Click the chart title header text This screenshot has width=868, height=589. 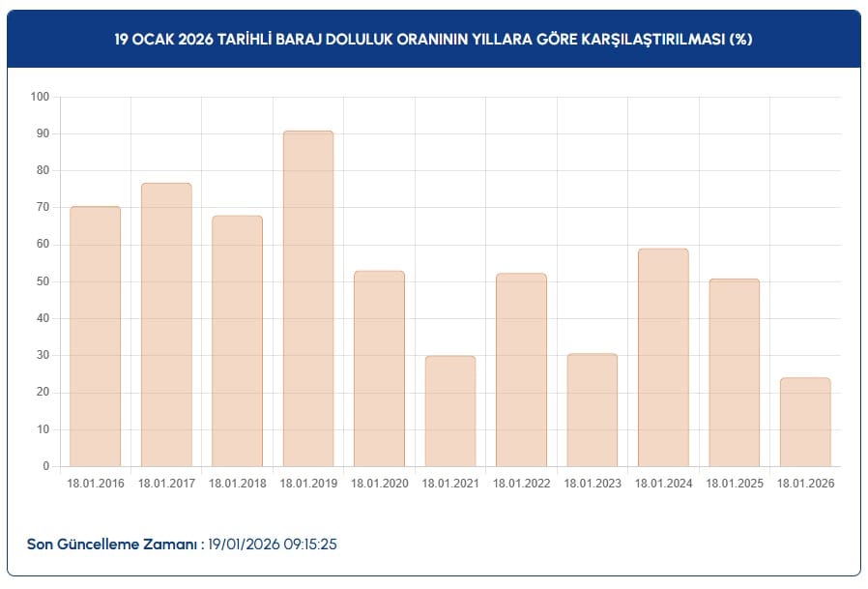point(433,40)
